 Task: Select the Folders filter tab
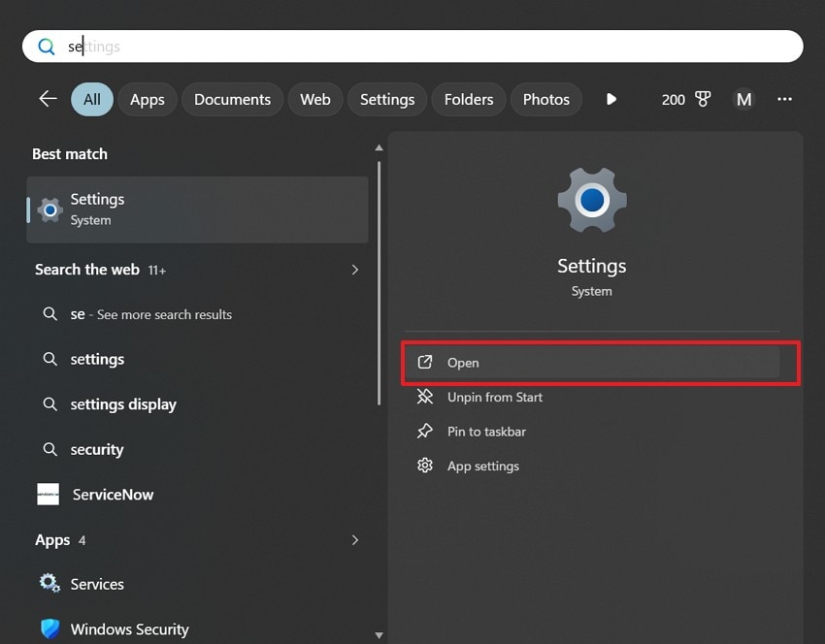coord(468,99)
